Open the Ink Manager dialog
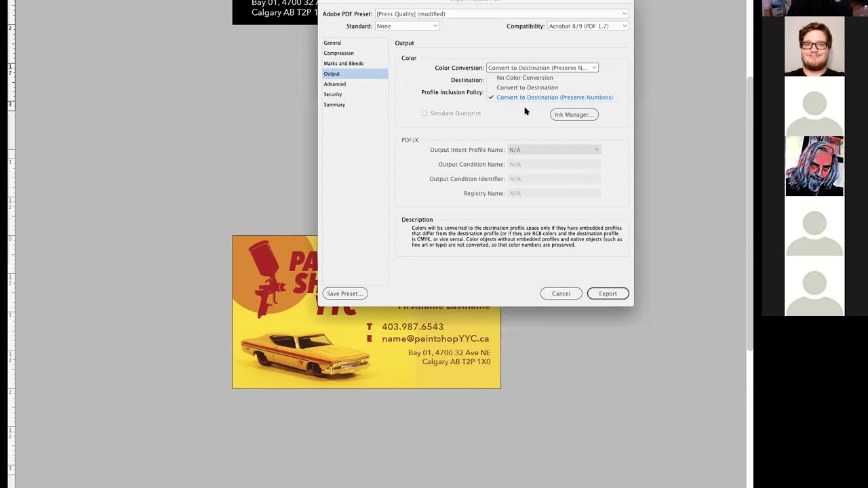The width and height of the screenshot is (868, 488). (574, 115)
